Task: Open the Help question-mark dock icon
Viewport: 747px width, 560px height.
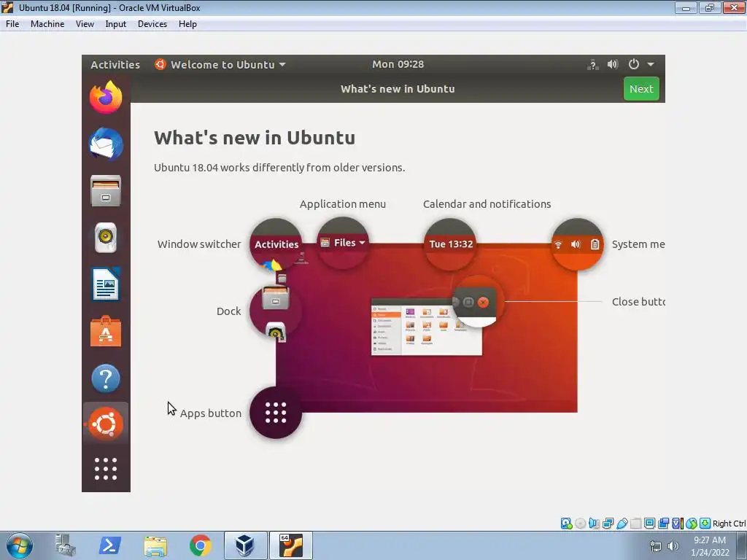Action: 106,378
